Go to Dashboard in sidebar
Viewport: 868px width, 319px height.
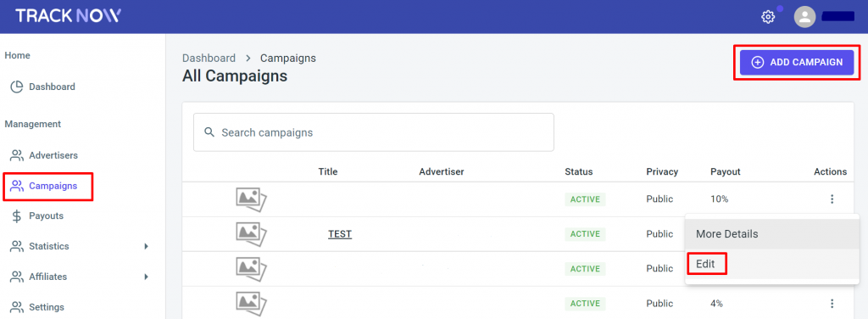pyautogui.click(x=52, y=87)
